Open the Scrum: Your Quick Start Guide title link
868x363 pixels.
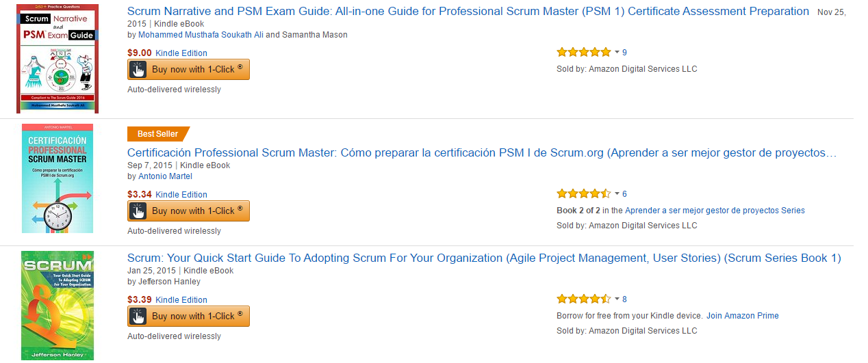click(484, 258)
